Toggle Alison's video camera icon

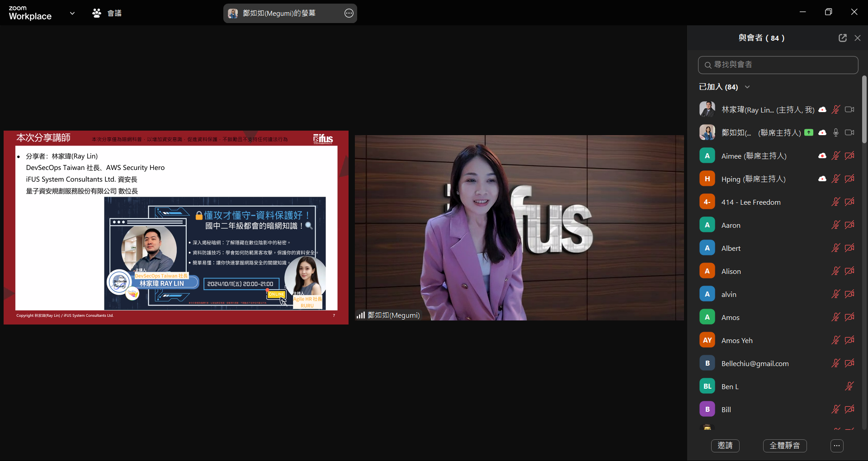click(x=849, y=271)
